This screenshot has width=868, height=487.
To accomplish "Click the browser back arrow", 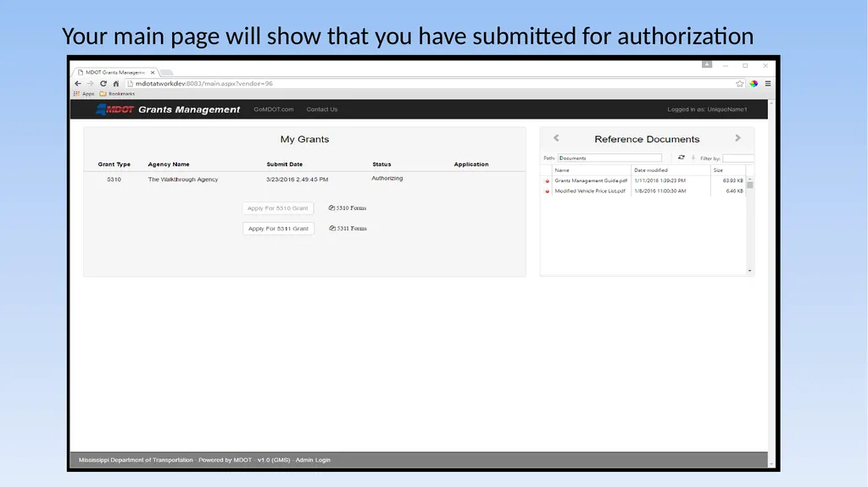I will tap(77, 84).
